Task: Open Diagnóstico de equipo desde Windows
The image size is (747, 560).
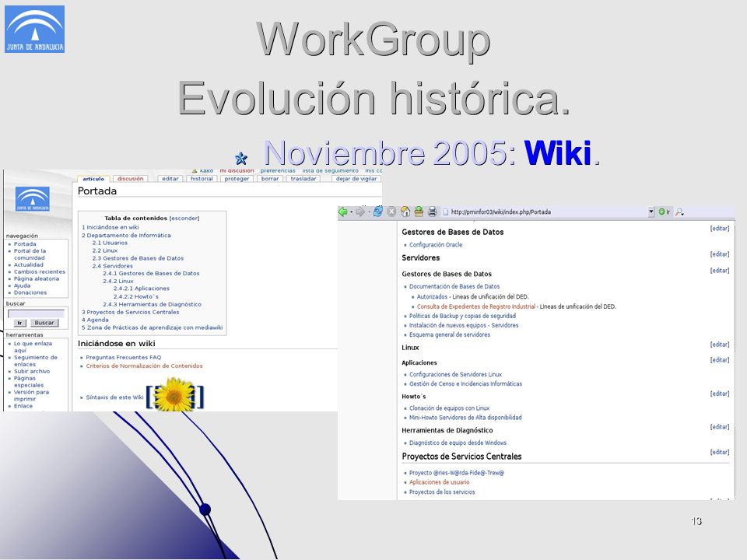Action: coord(458,443)
